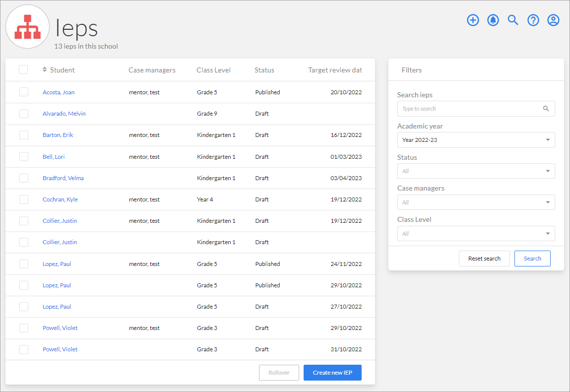
Task: Click the Create new IEP button
Action: point(332,373)
